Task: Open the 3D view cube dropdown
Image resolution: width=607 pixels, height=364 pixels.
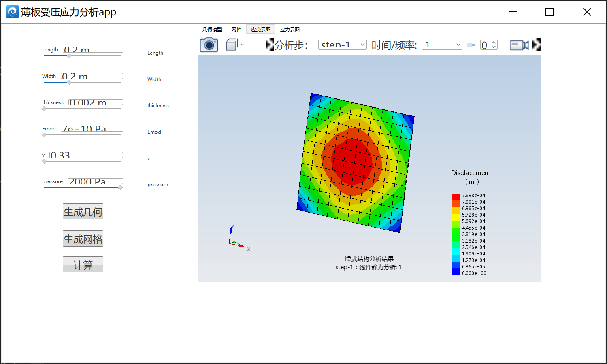Action: [242, 45]
